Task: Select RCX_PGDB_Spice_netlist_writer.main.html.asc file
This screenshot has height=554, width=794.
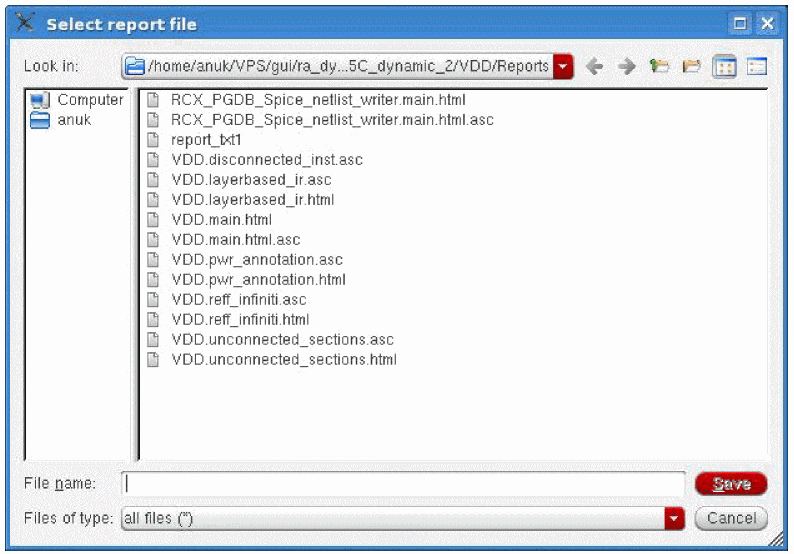Action: (x=320, y=120)
